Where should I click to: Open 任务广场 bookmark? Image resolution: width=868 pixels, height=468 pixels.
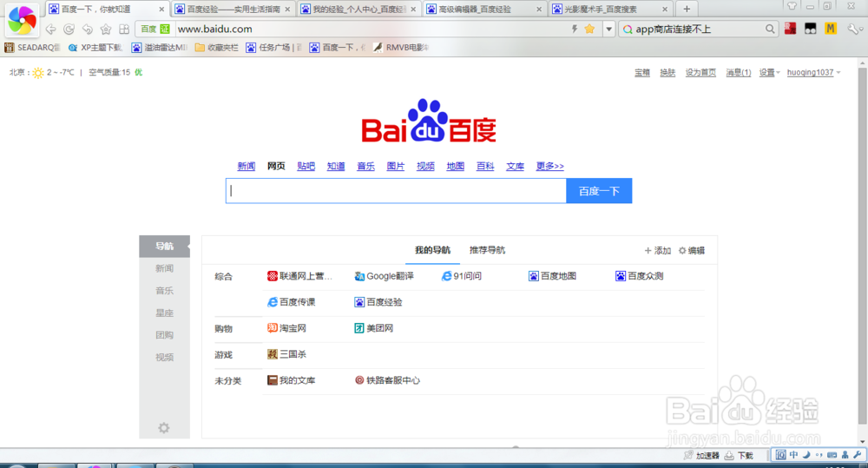pos(274,48)
